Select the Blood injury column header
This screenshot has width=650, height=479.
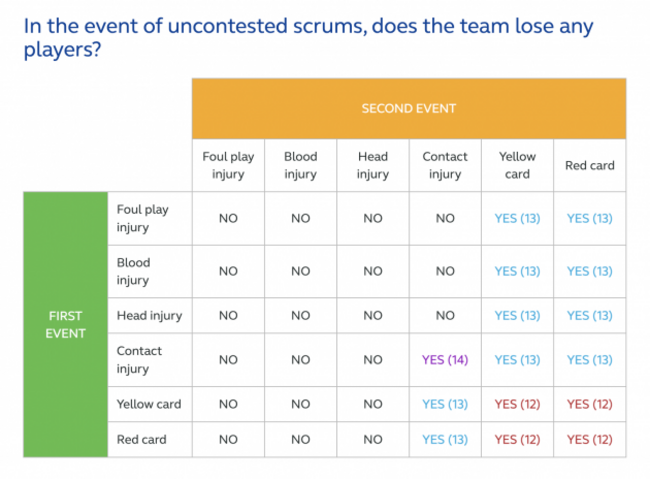tap(301, 165)
